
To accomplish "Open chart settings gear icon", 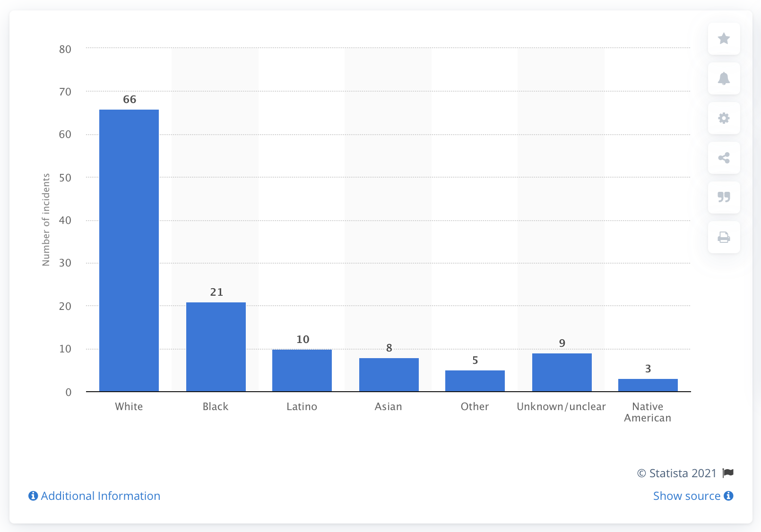I will coord(724,118).
